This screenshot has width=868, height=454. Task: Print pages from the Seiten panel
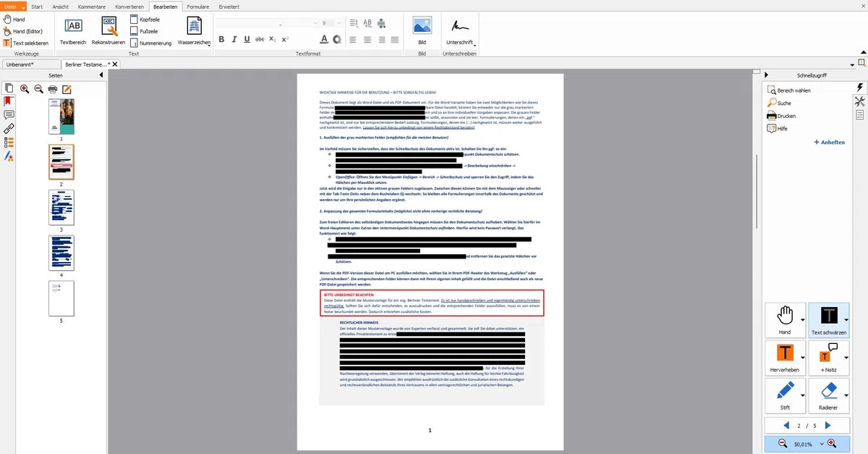point(52,89)
